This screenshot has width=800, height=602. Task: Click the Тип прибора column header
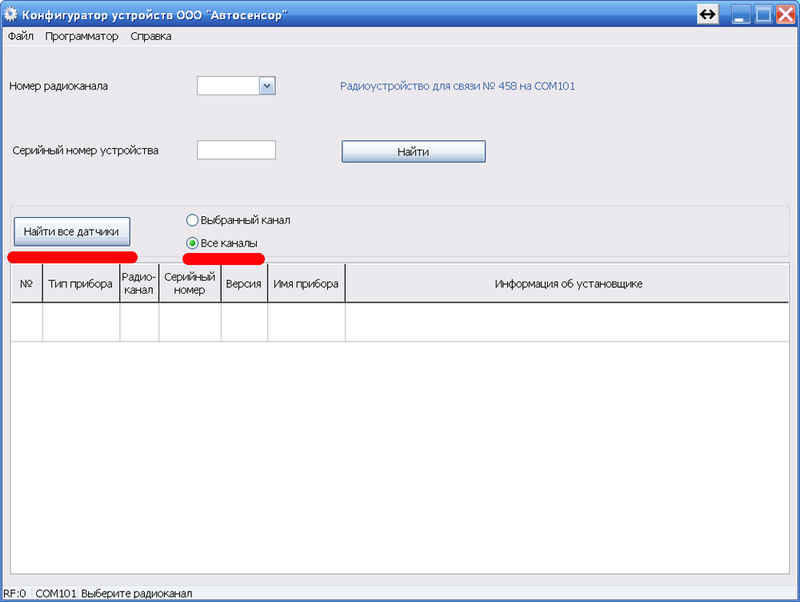(x=81, y=283)
